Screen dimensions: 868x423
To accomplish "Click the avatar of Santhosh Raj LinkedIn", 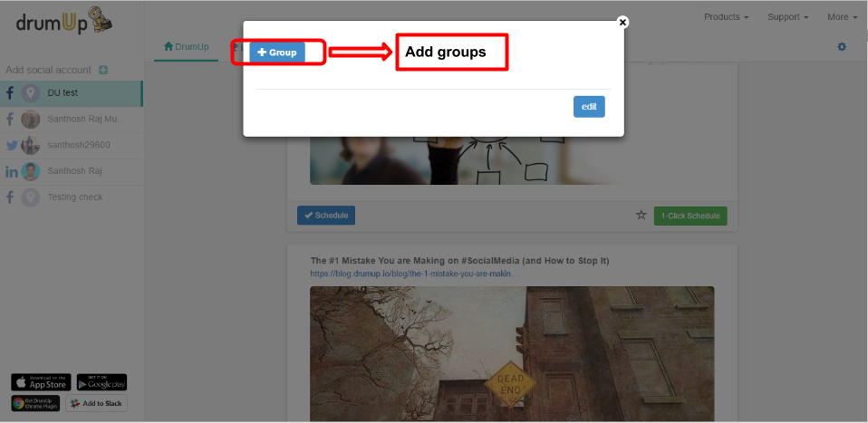I will pos(31,171).
